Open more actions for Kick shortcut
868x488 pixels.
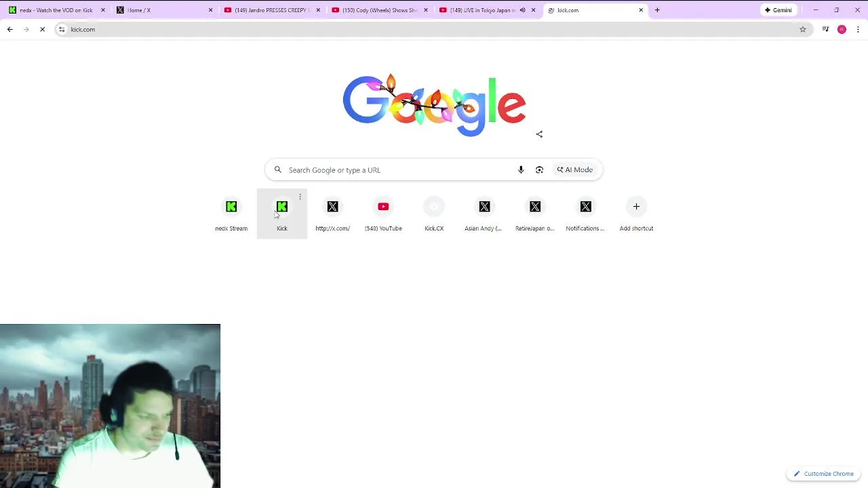tap(300, 197)
